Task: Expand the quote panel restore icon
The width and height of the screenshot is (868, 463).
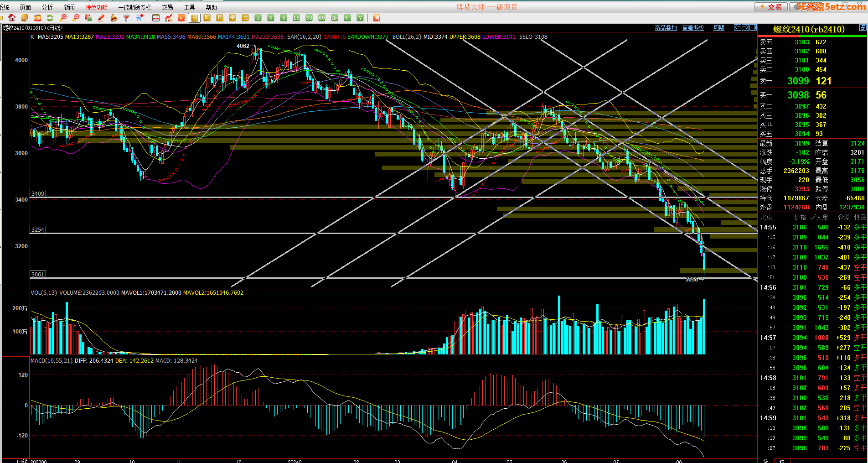Action: pyautogui.click(x=863, y=28)
